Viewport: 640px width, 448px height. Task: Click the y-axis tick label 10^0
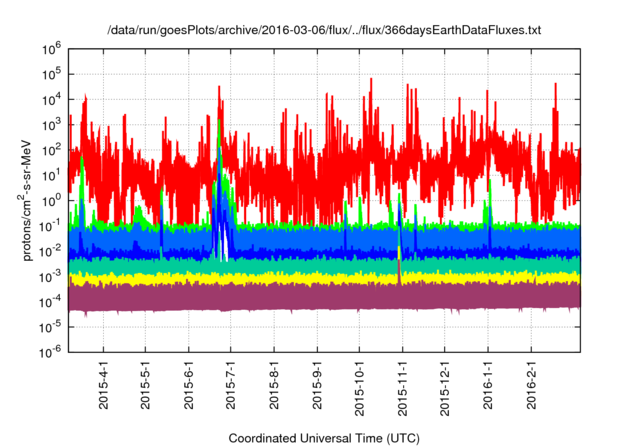(x=53, y=199)
